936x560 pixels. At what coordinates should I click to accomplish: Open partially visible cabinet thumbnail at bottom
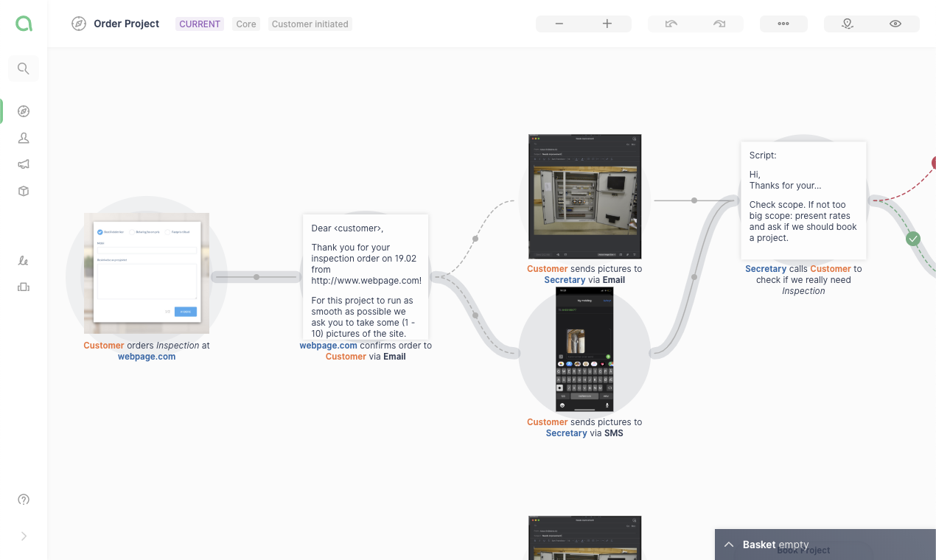pyautogui.click(x=585, y=538)
